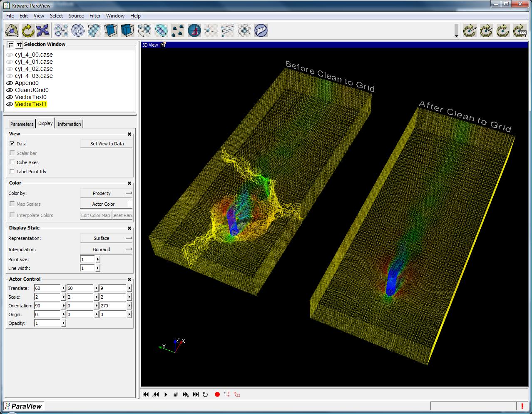Show cyl_4_00.case using its eye icon
The image size is (532, 414).
pos(10,55)
